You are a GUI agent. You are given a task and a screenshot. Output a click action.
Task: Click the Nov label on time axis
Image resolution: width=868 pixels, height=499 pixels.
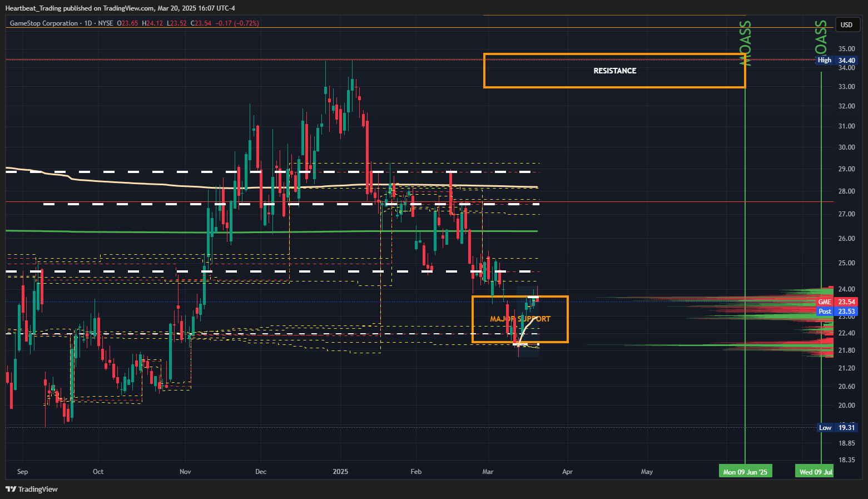click(185, 472)
